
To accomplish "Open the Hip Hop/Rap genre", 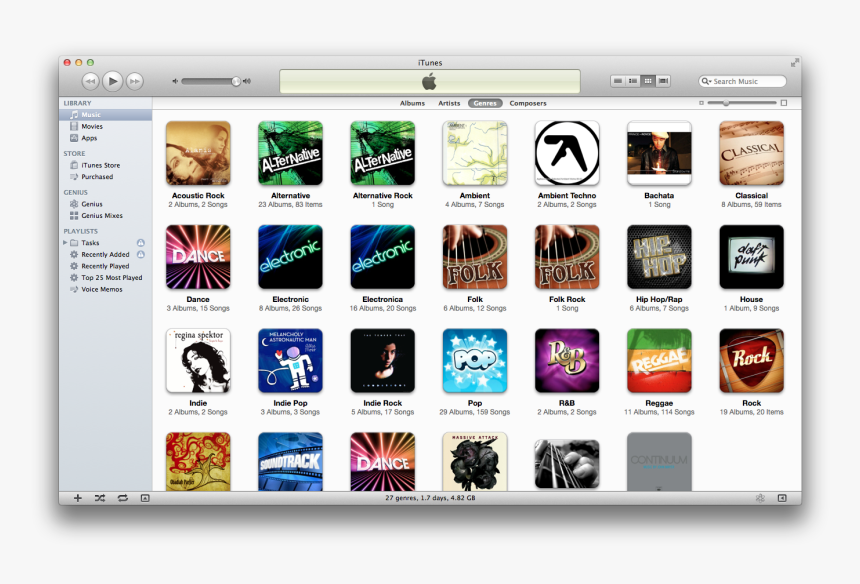I will [659, 257].
